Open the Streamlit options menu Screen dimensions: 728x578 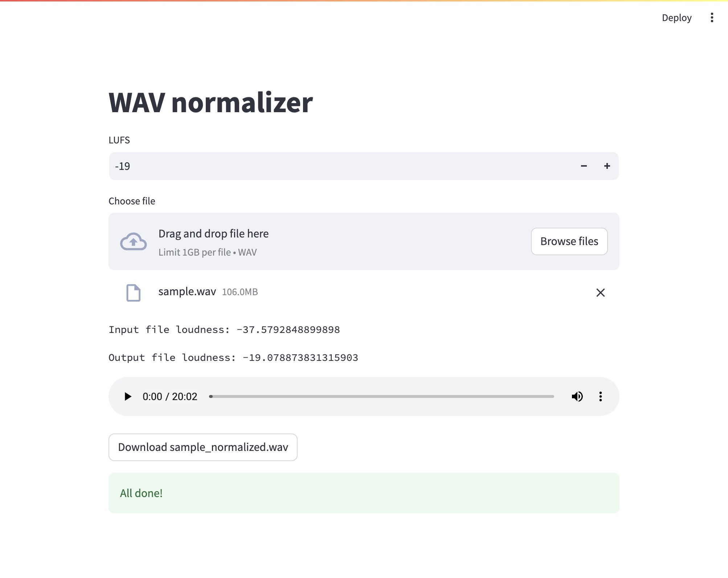[712, 17]
